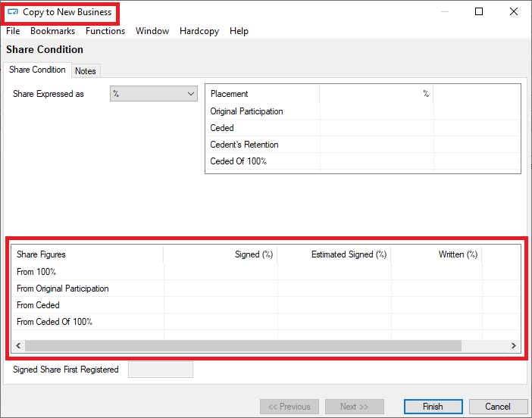The width and height of the screenshot is (532, 418).
Task: Select the Share Condition tab
Action: 37,70
